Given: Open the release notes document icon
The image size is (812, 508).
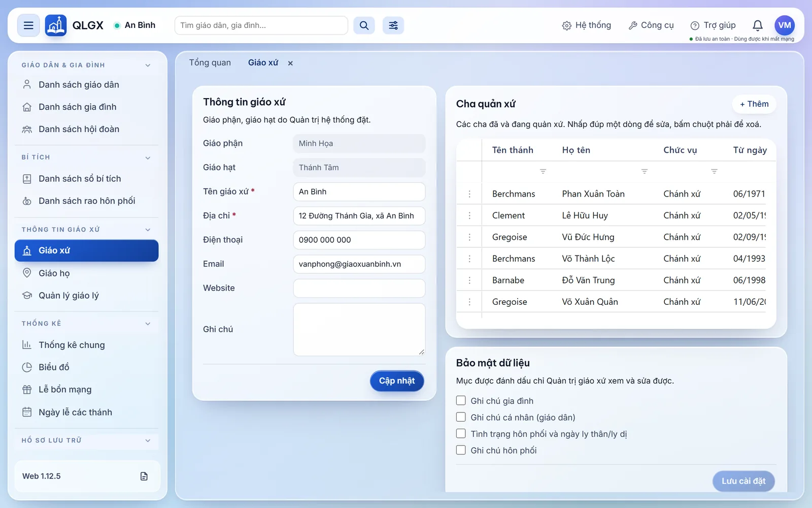Looking at the screenshot, I should coord(144,476).
